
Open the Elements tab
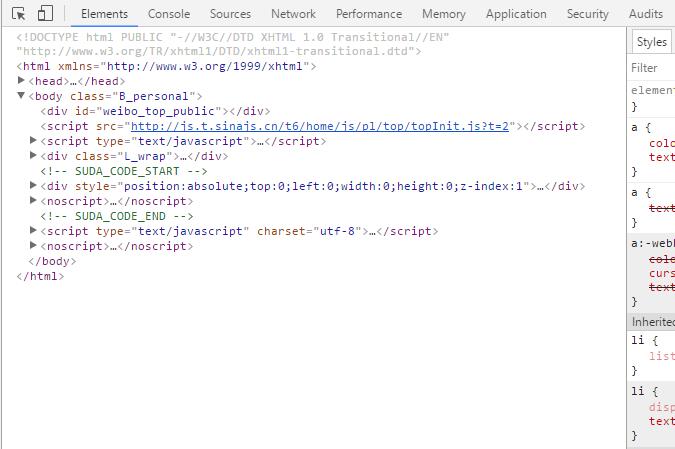(x=104, y=14)
